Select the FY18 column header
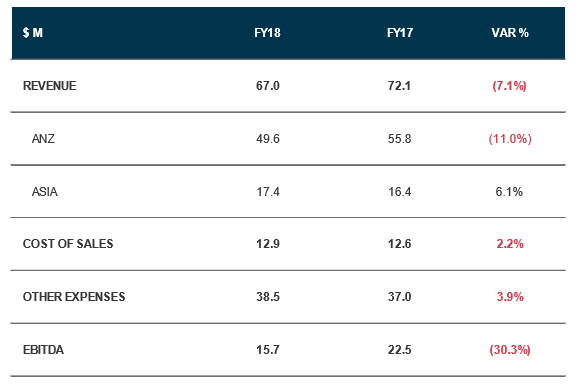582x391 pixels. coord(267,33)
